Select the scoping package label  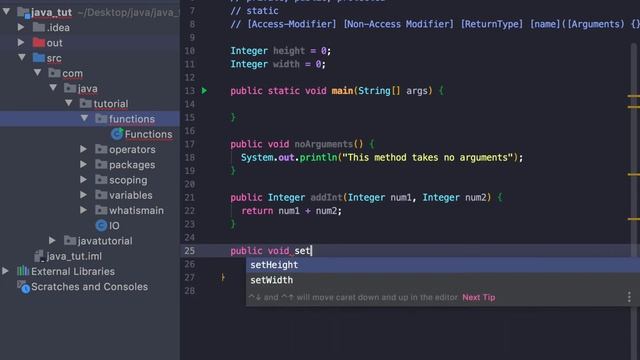pos(128,180)
